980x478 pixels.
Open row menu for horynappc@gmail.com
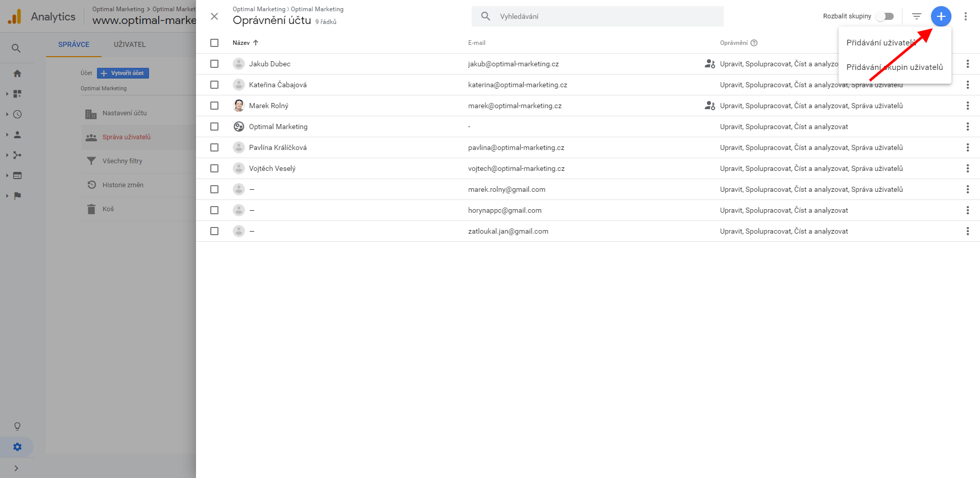pos(967,210)
